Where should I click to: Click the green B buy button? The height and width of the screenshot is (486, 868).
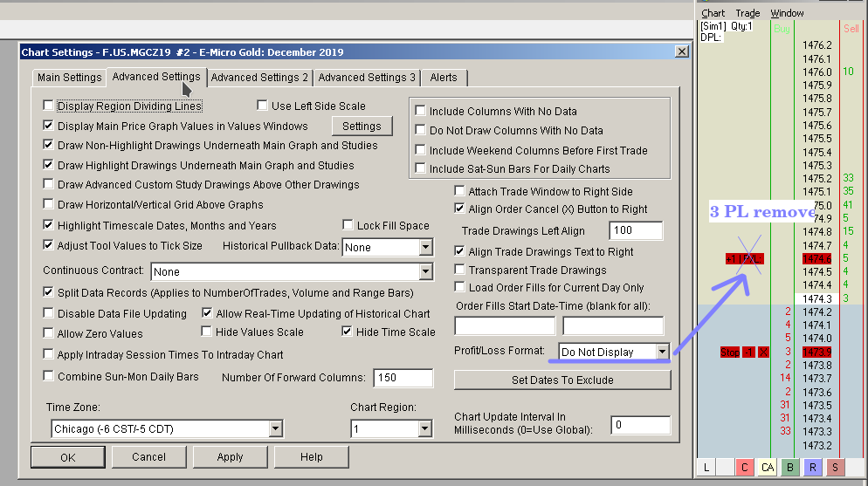790,469
